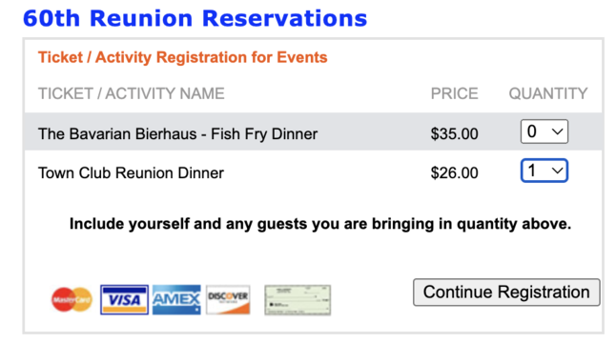Click the 60th Reunion Reservations heading
The height and width of the screenshot is (364, 616).
click(x=195, y=18)
